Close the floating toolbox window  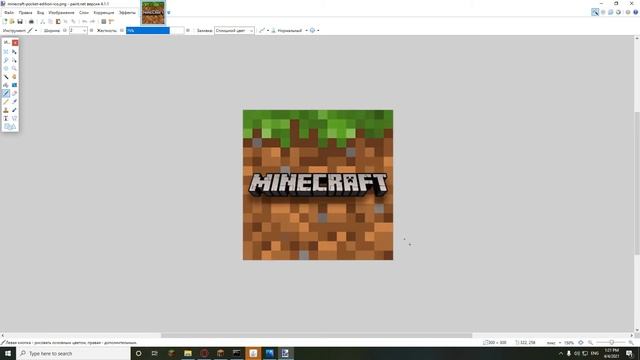(15, 42)
